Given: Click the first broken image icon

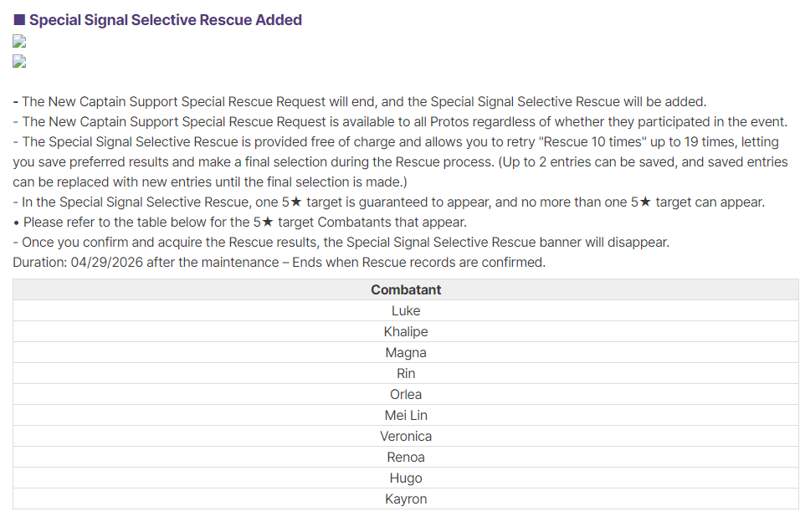Looking at the screenshot, I should pyautogui.click(x=19, y=42).
